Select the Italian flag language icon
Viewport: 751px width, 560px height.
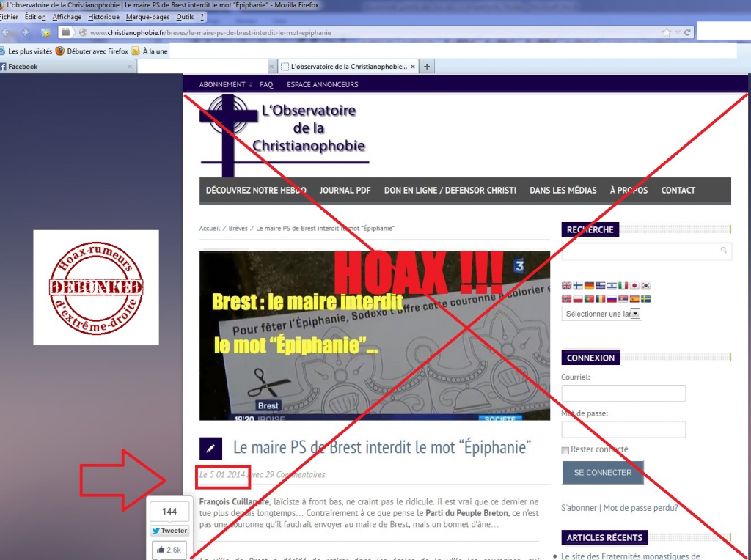pyautogui.click(x=623, y=285)
